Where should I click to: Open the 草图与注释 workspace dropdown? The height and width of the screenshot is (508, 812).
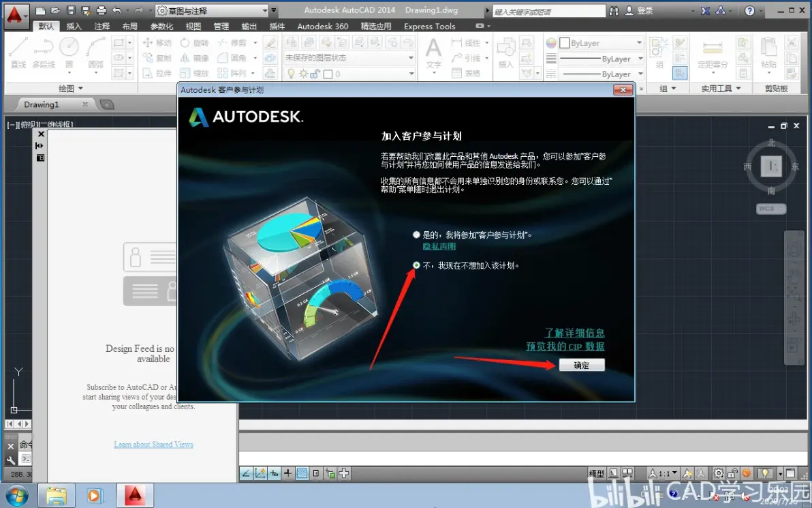[212, 10]
